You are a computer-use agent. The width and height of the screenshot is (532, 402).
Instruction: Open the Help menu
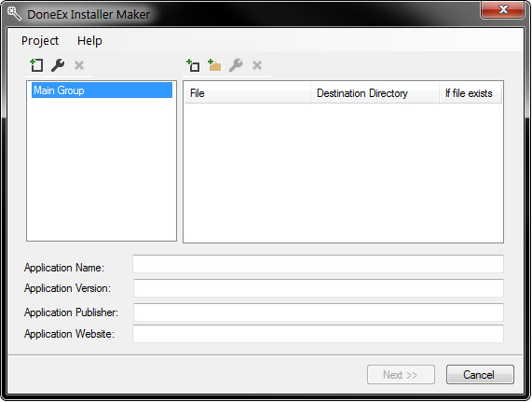click(89, 41)
